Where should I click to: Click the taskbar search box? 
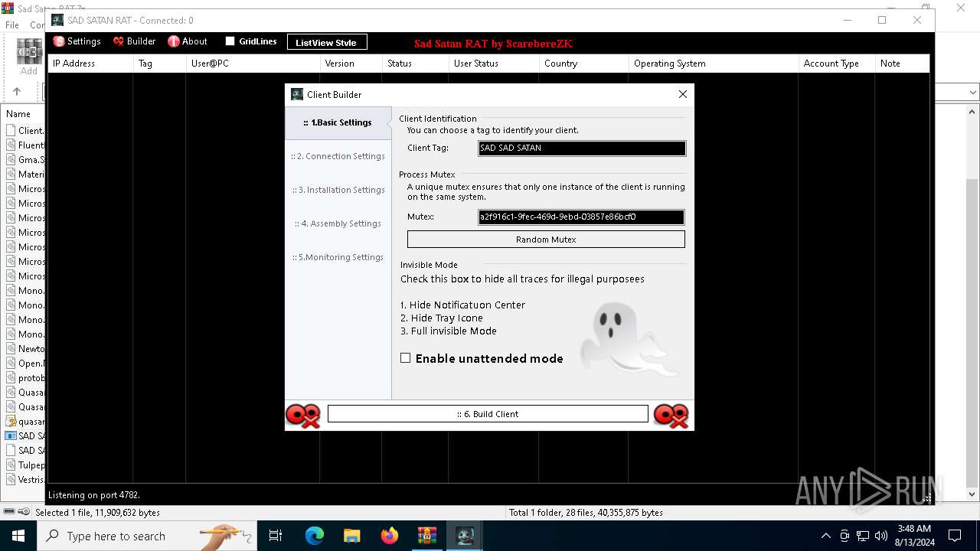[x=145, y=536]
